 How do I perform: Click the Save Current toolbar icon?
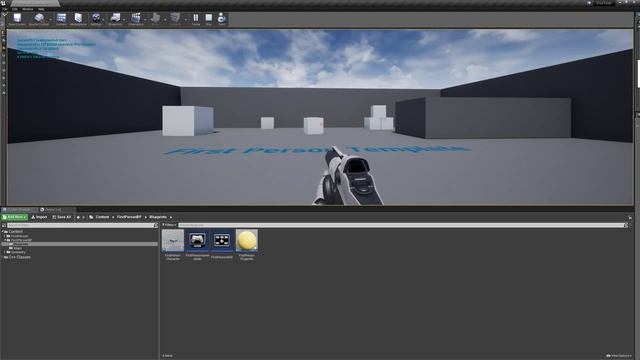click(x=17, y=18)
